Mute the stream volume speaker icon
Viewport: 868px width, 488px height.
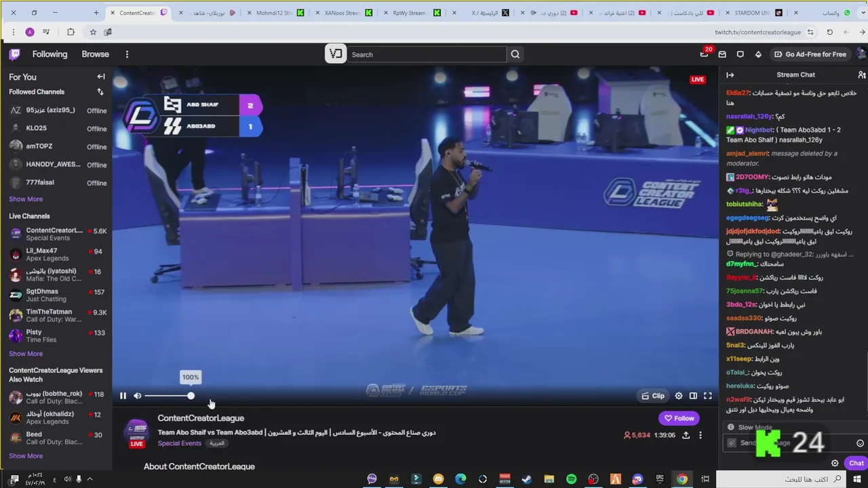[x=138, y=396]
